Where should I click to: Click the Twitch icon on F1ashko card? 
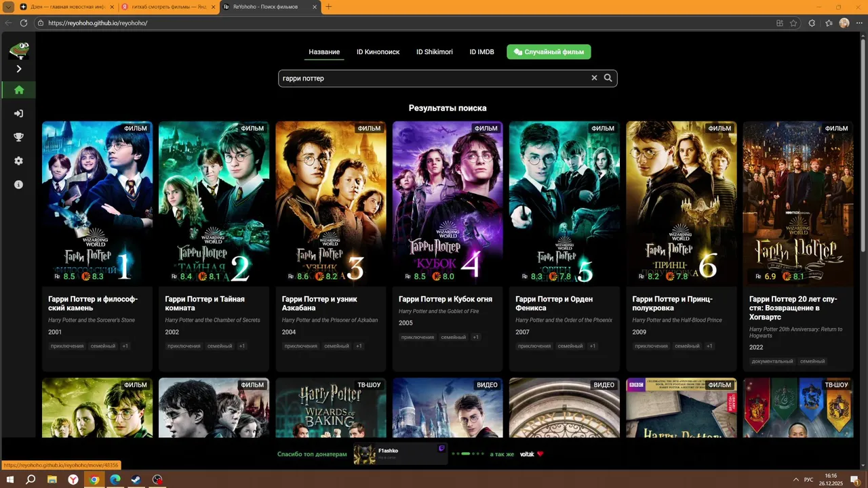coord(442,448)
